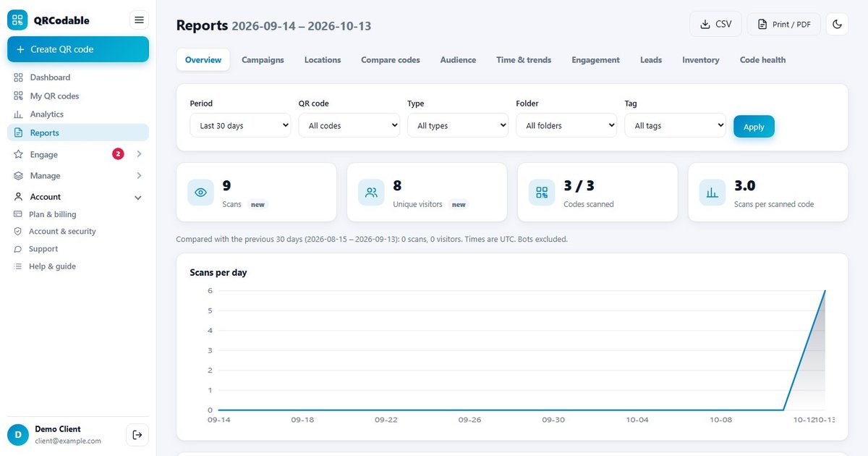The width and height of the screenshot is (868, 456).
Task: Collapse the Account section chevron
Action: (138, 198)
